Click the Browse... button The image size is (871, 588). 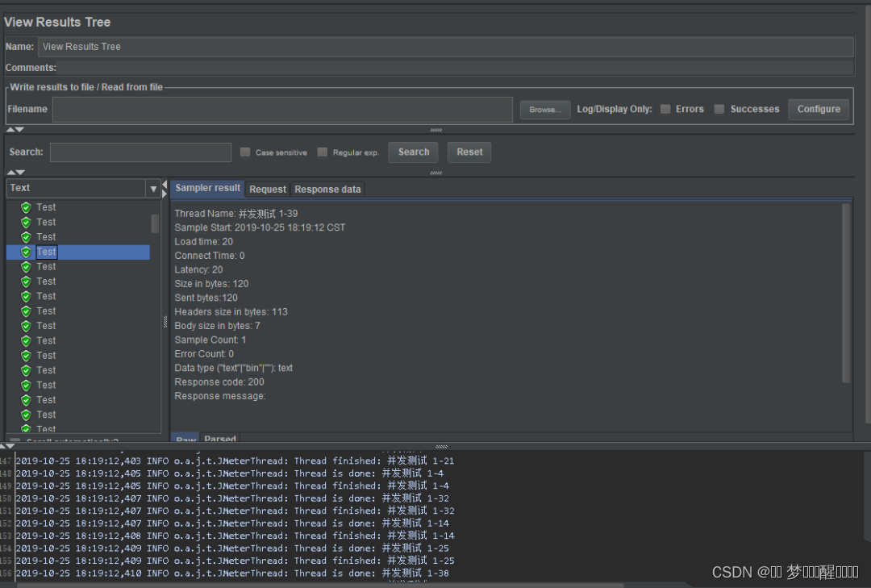pos(545,110)
